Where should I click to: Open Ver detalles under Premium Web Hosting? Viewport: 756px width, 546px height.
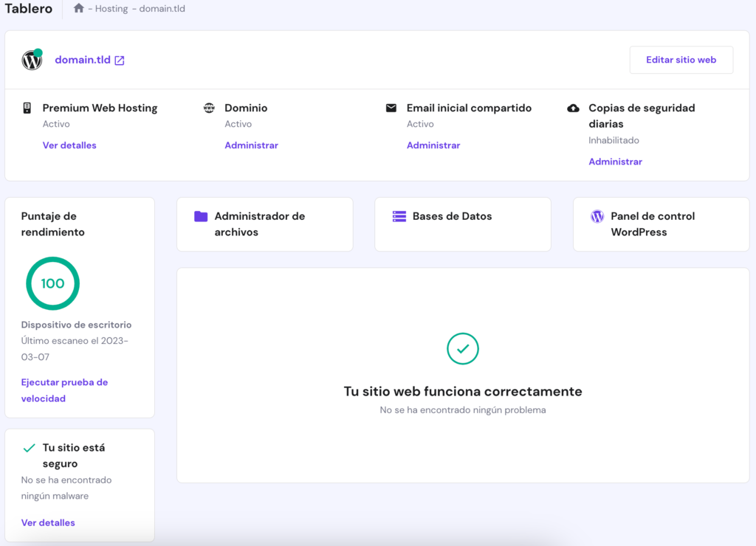coord(69,145)
